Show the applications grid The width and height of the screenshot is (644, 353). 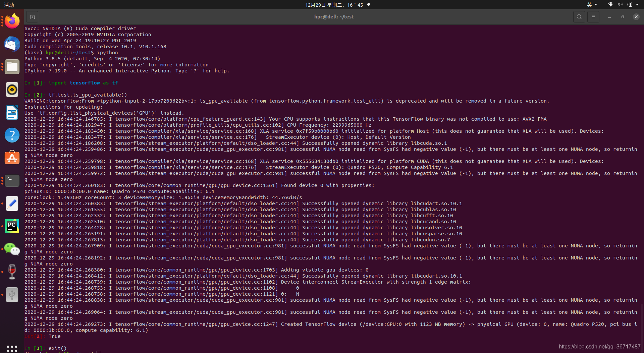(x=12, y=349)
